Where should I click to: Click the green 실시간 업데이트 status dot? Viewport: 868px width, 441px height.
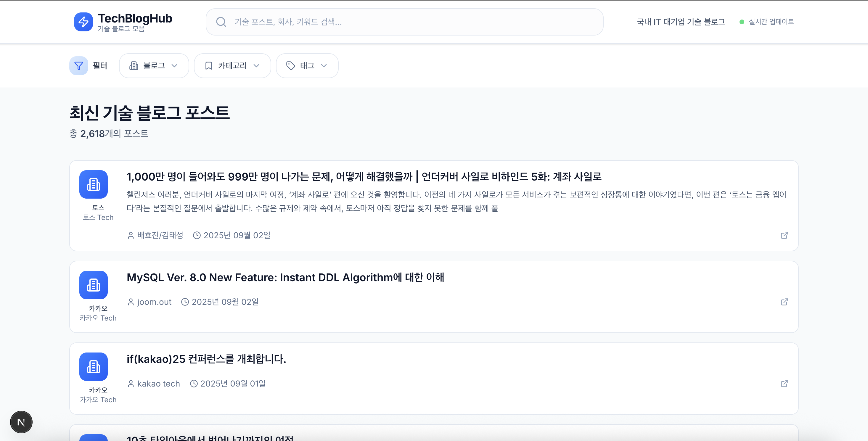(x=742, y=22)
